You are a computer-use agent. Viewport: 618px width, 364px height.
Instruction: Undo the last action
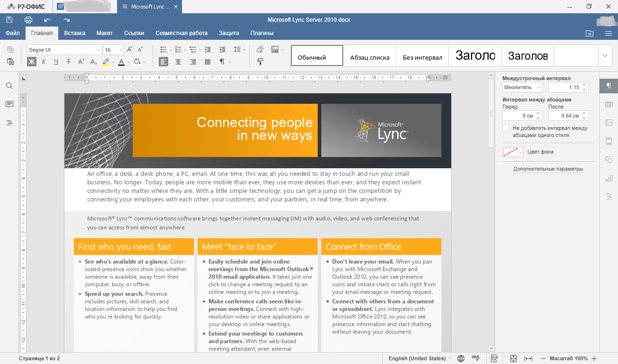pyautogui.click(x=47, y=20)
